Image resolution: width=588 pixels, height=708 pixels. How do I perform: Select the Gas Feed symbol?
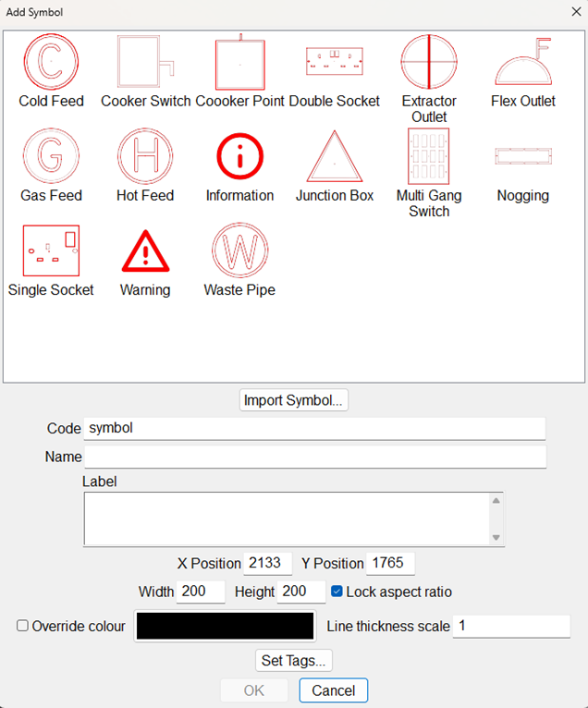point(51,157)
